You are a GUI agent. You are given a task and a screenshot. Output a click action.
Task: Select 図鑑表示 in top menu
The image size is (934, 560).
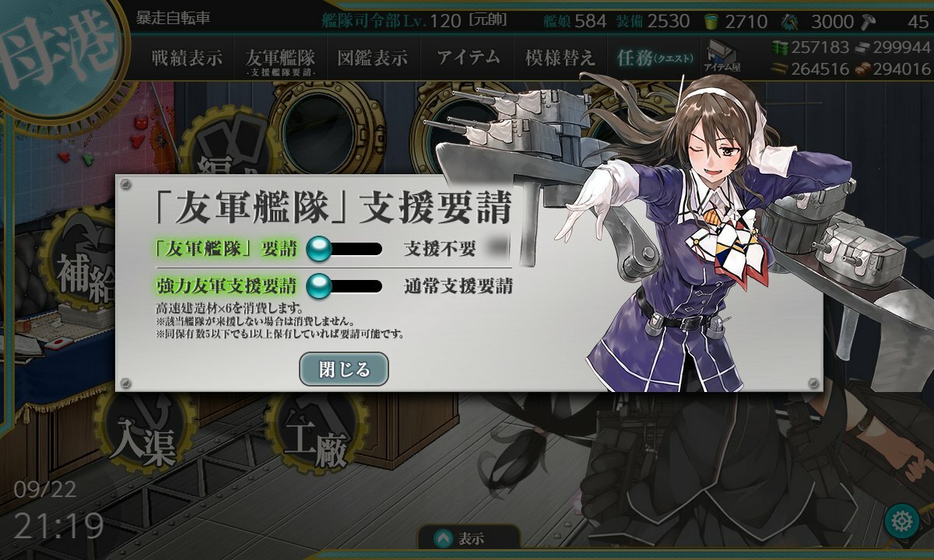coord(372,58)
